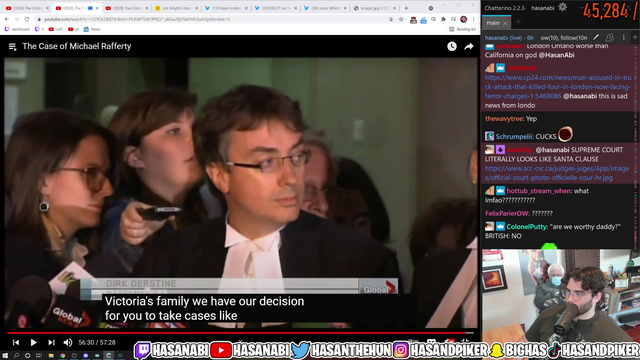Open the cp24.com news link in chat

pyautogui.click(x=558, y=87)
